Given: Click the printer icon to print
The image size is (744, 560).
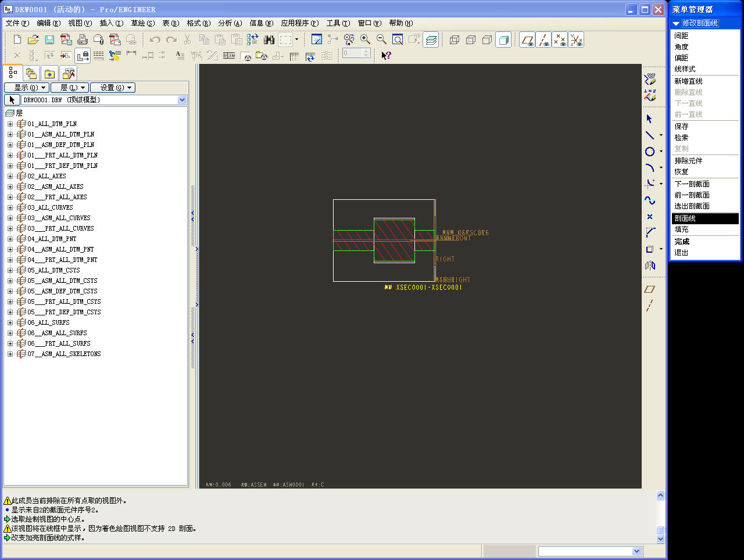Looking at the screenshot, I should coord(83,40).
